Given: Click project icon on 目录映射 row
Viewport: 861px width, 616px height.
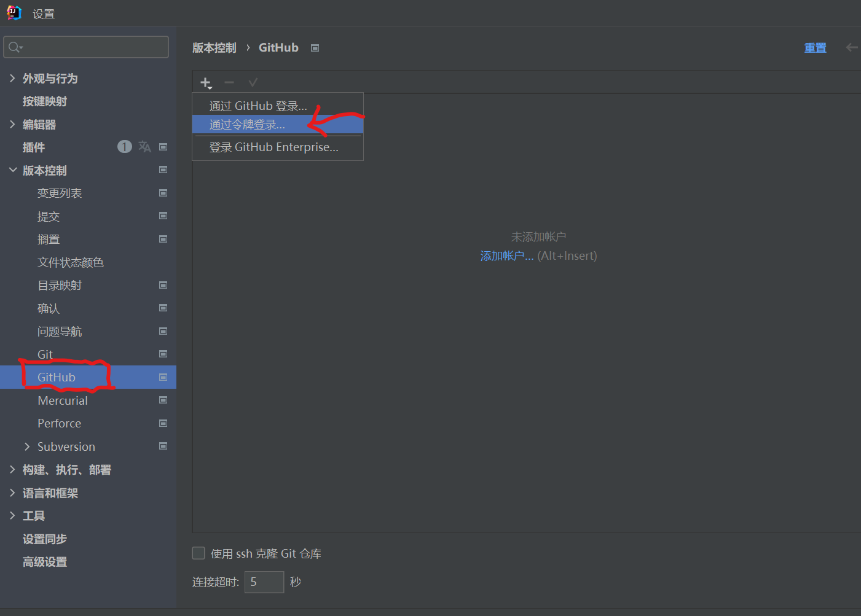Looking at the screenshot, I should pos(163,285).
